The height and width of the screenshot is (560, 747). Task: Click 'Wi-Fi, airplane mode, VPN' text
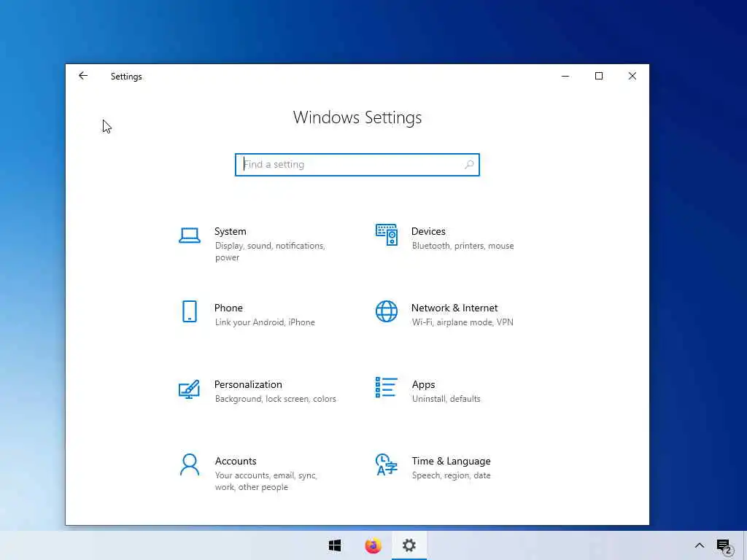(462, 322)
